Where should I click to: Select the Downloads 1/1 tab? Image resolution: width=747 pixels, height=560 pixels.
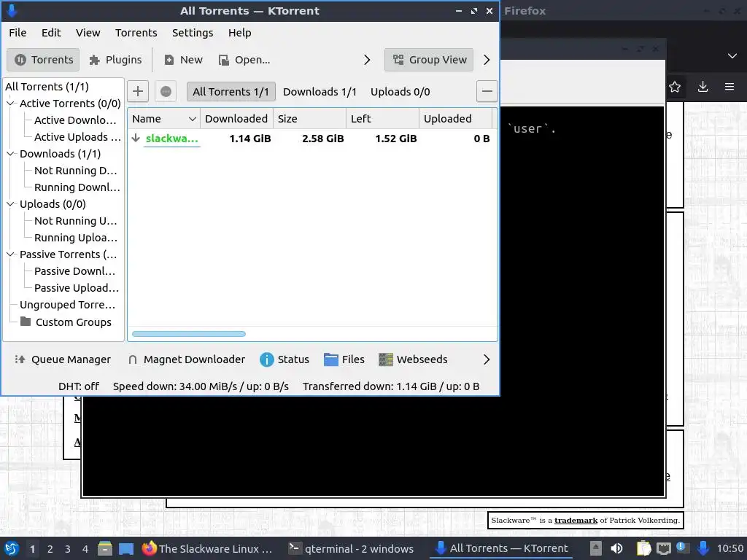(320, 92)
